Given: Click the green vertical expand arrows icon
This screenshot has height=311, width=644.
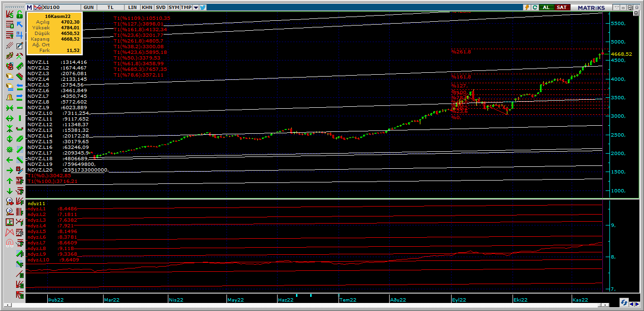Looking at the screenshot, I should click(9, 138).
